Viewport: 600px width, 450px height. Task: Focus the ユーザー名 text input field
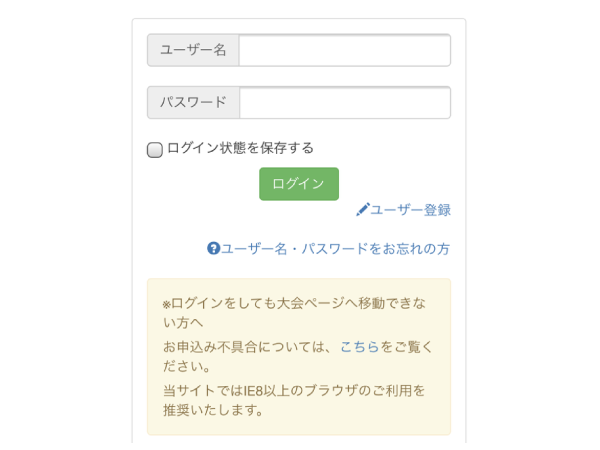(345, 50)
